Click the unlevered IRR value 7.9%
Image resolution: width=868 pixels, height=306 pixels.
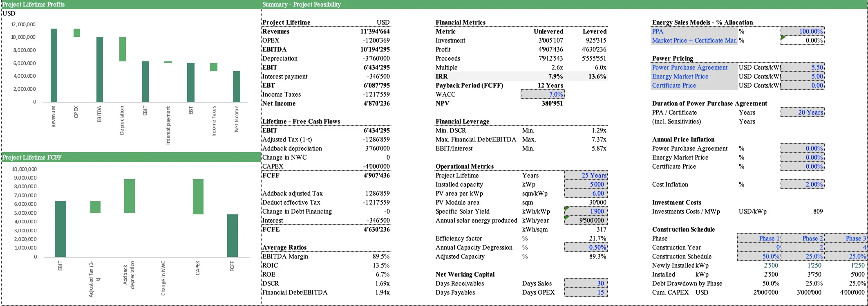[x=555, y=76]
